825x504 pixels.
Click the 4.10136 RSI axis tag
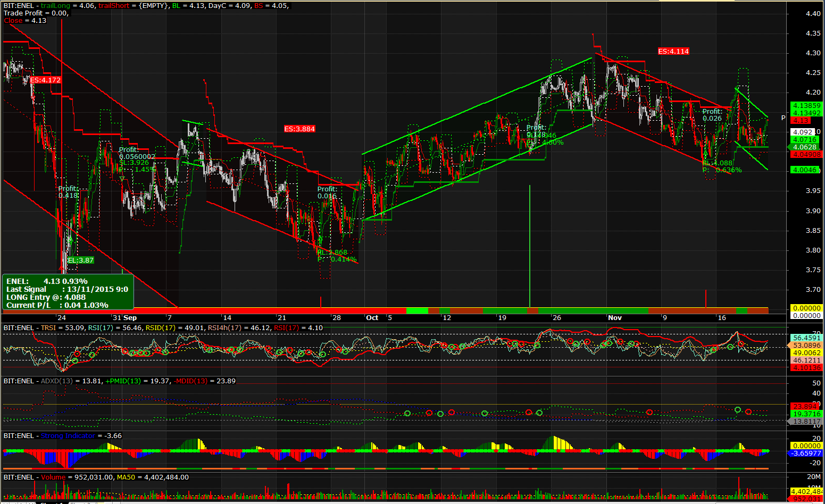(x=806, y=367)
